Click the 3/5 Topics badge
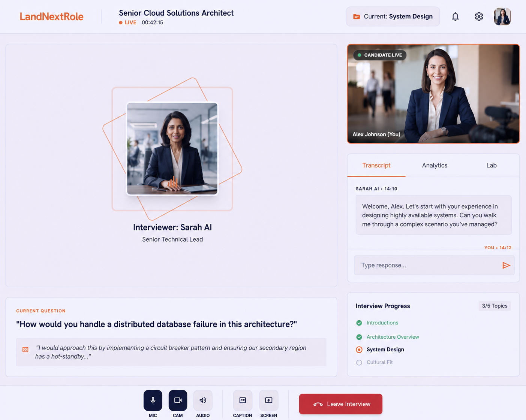526x420 pixels. point(495,306)
